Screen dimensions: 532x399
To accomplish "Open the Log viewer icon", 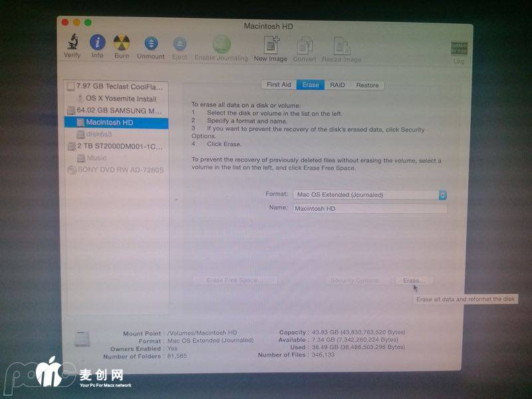I will (x=459, y=49).
